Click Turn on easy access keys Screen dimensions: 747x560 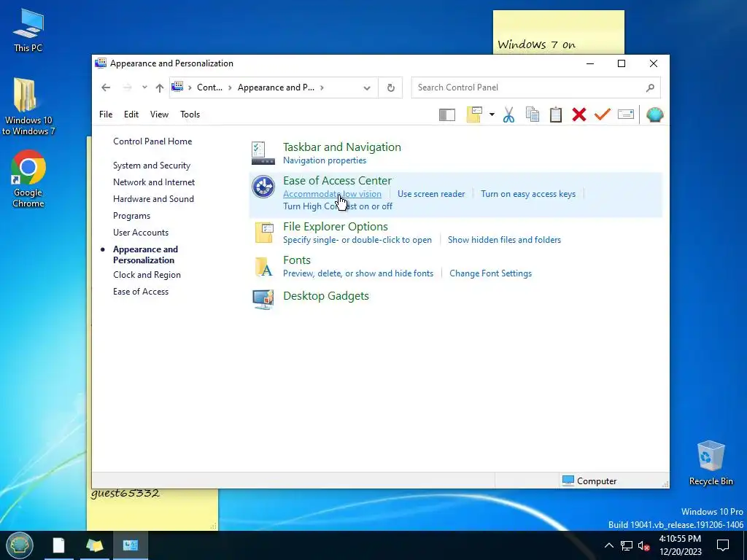528,194
